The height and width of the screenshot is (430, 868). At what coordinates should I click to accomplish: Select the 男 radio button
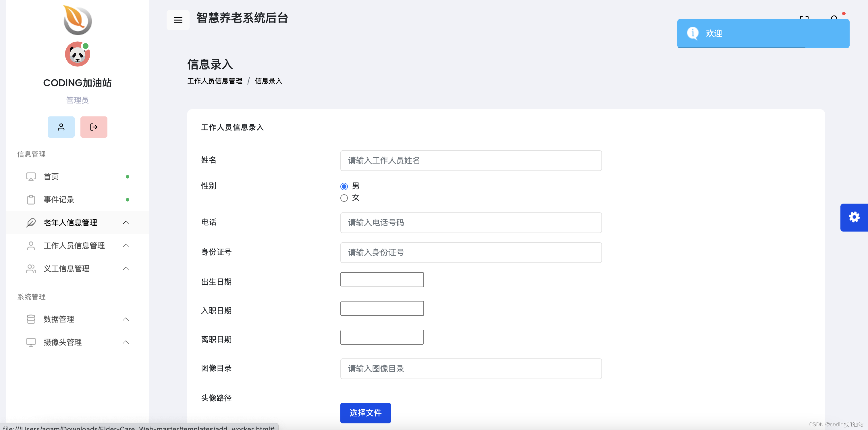click(344, 187)
